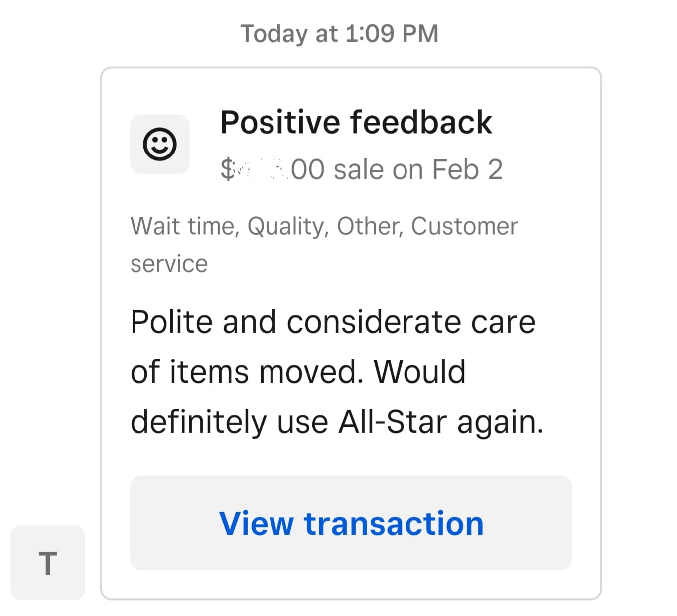
Task: Tap the "Customer" category word
Action: tap(464, 226)
